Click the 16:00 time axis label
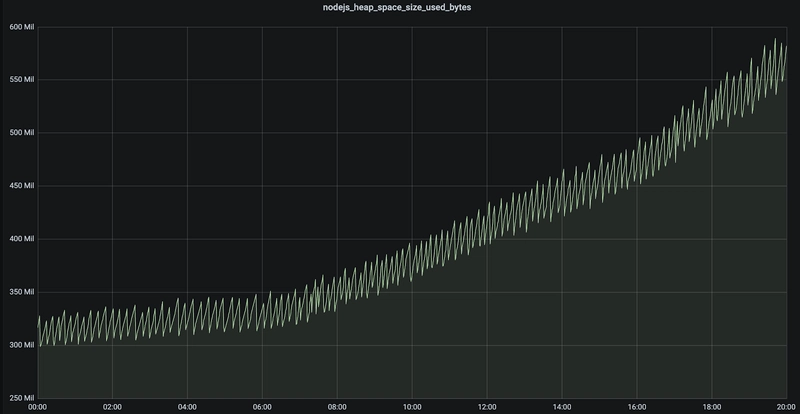The image size is (800, 414). [636, 408]
